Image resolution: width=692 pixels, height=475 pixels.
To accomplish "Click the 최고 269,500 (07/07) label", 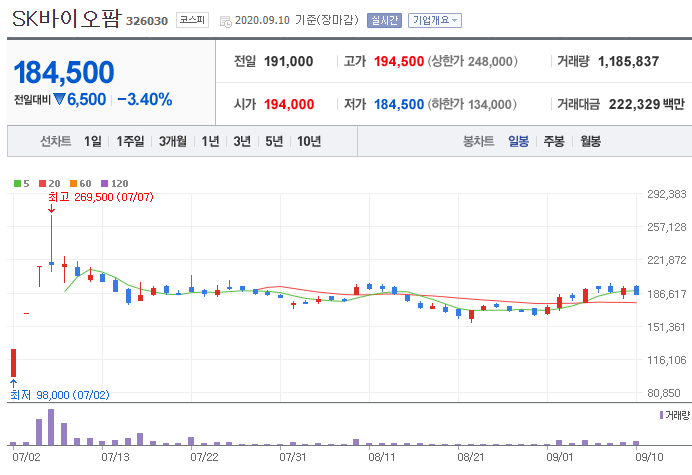I will coord(101,197).
